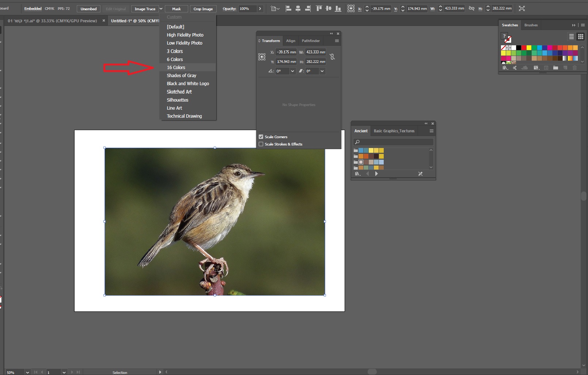Open the rotate angle dropdown in Transform

point(292,71)
